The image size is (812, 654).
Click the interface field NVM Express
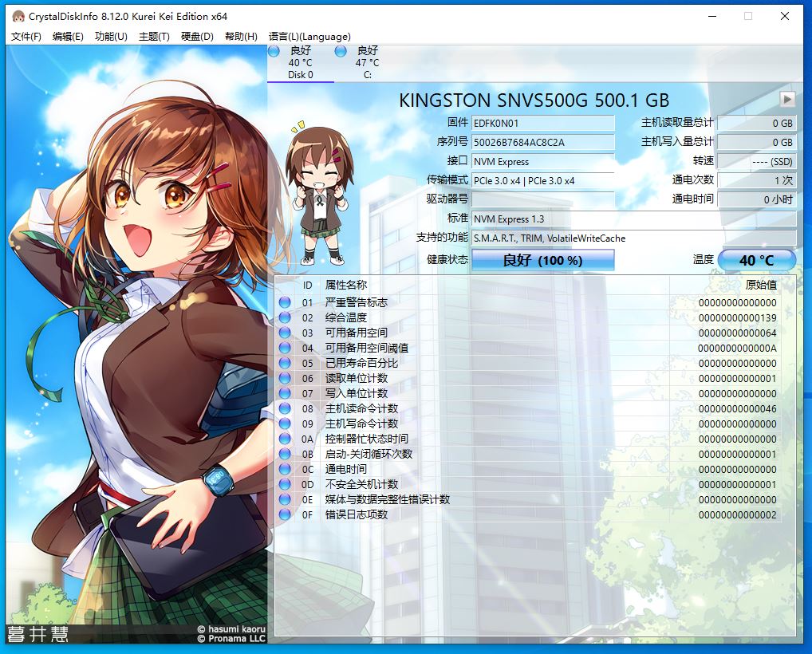(543, 162)
